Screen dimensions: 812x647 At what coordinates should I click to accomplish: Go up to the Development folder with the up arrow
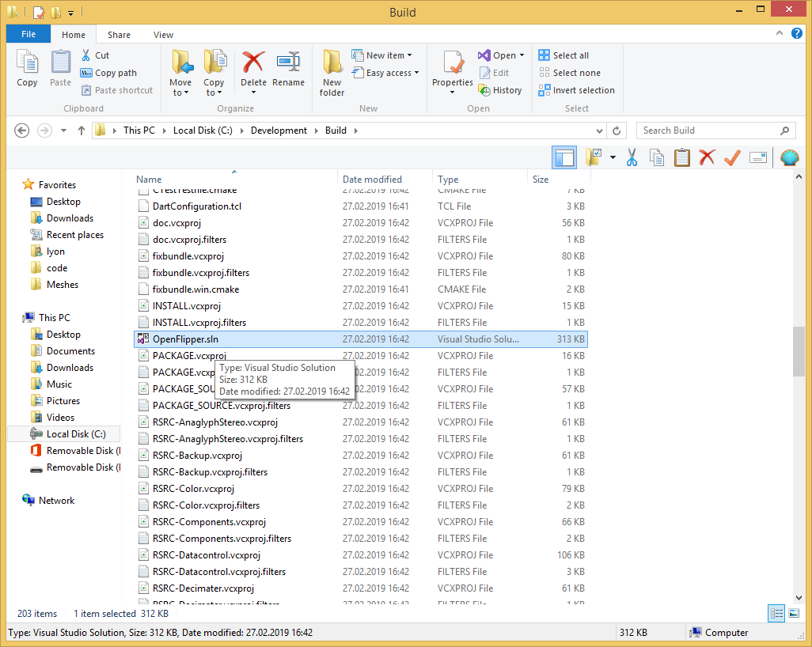point(82,130)
